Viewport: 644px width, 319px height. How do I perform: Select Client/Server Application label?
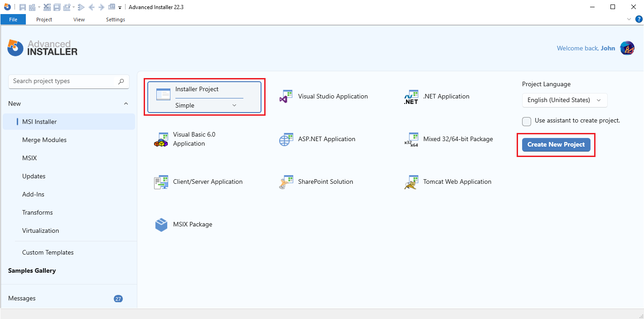[208, 182]
